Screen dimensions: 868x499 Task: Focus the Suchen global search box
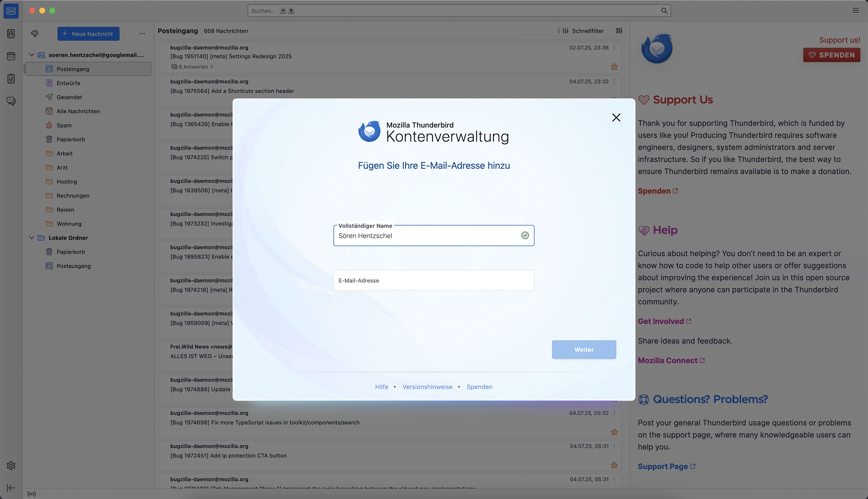click(459, 11)
